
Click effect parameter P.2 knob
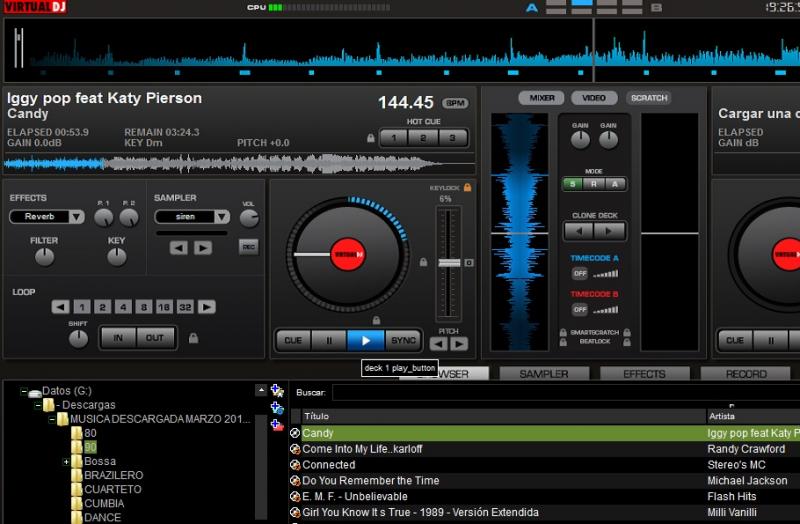click(129, 218)
